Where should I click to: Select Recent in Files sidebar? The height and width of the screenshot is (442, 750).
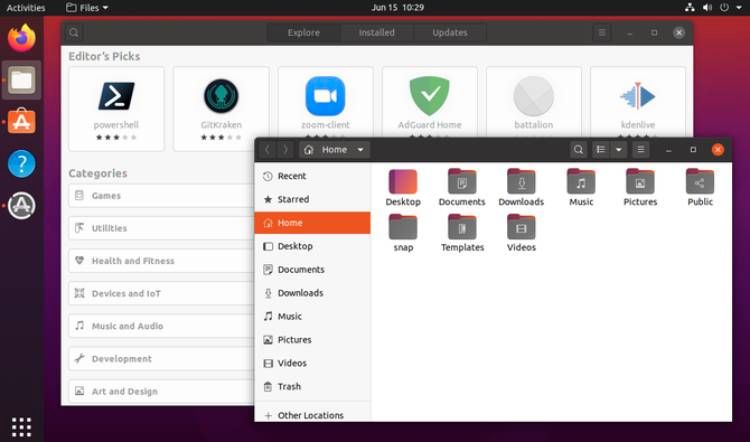312,176
